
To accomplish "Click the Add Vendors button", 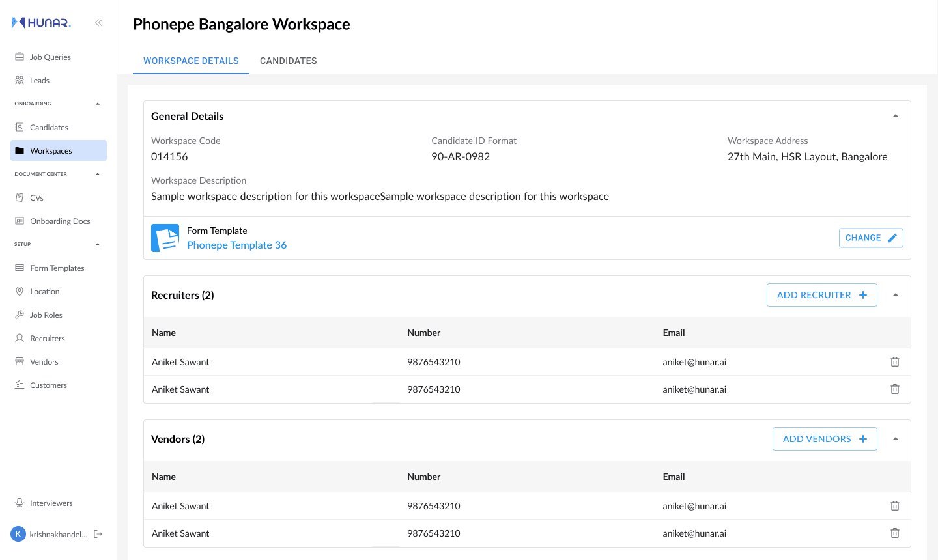I will 825,439.
